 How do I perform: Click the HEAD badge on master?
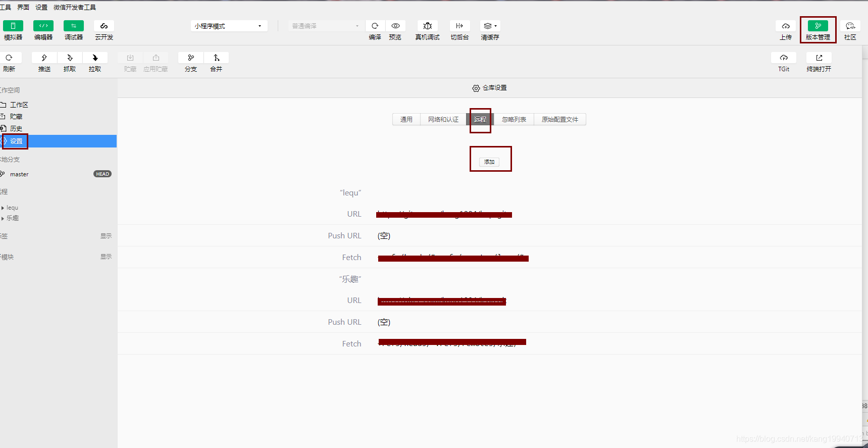(x=103, y=174)
